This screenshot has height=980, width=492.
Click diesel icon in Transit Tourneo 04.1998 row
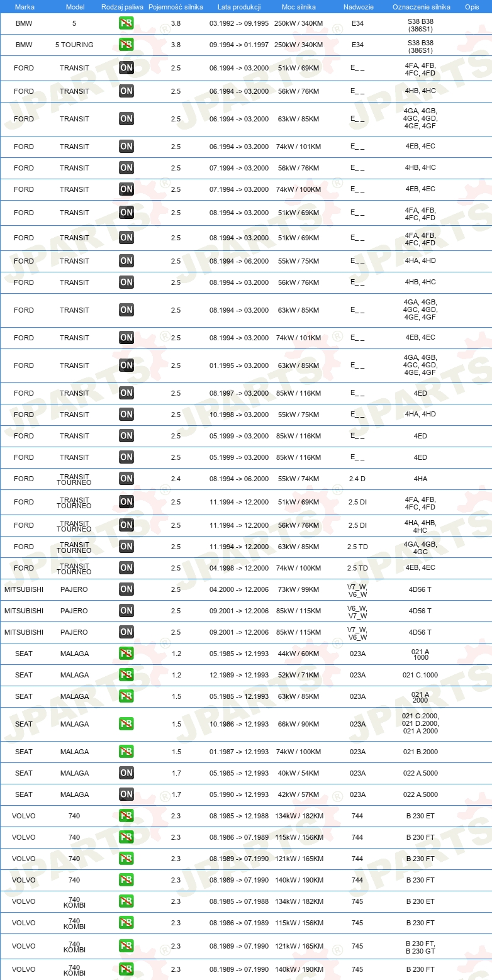tap(126, 568)
